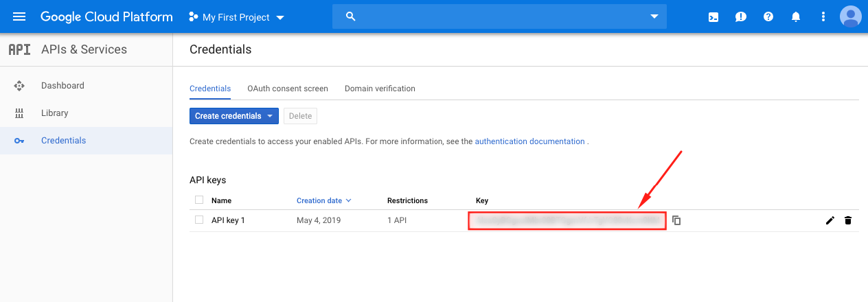Activate Cloud Shell from the top bar
The height and width of the screenshot is (302, 868).
pos(713,16)
